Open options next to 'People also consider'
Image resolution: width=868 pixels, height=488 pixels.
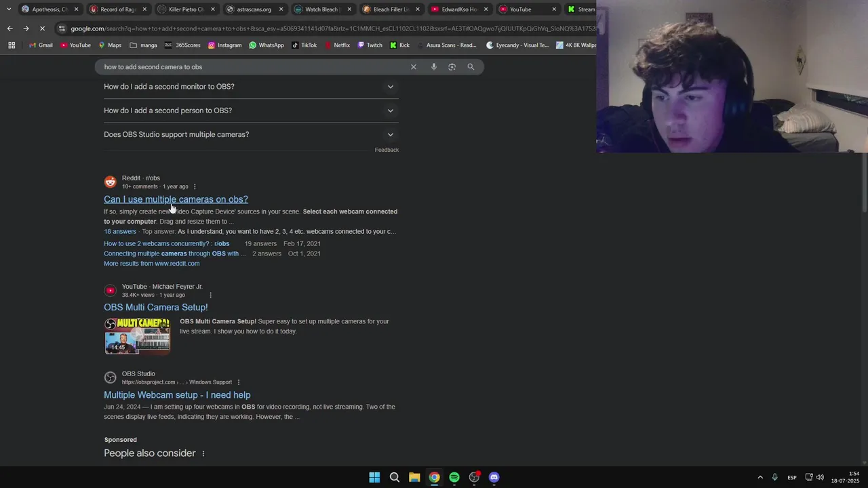(x=203, y=453)
